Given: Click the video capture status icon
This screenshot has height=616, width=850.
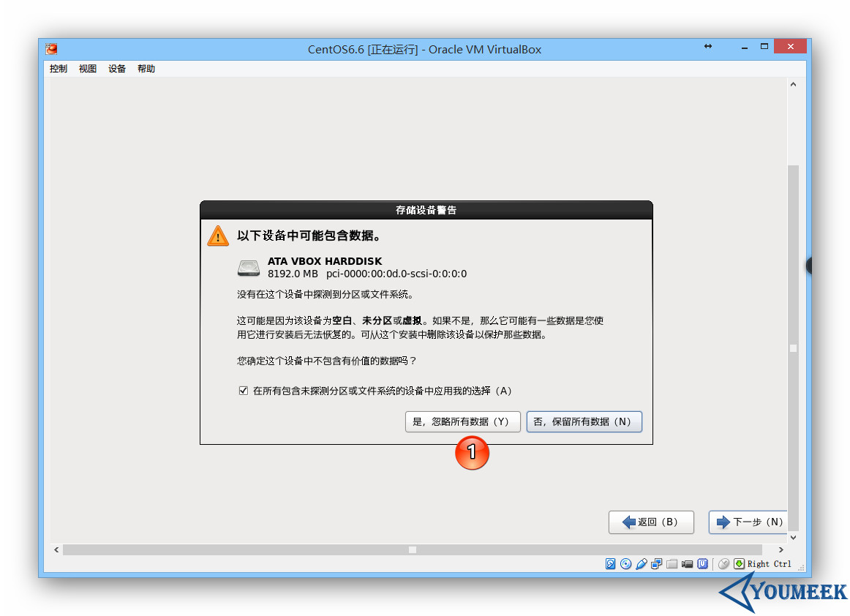Looking at the screenshot, I should pos(688,563).
